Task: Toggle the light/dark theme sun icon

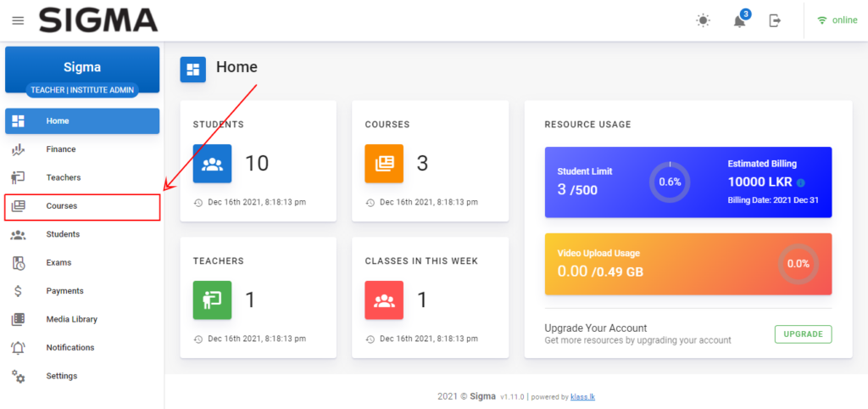Action: click(703, 20)
